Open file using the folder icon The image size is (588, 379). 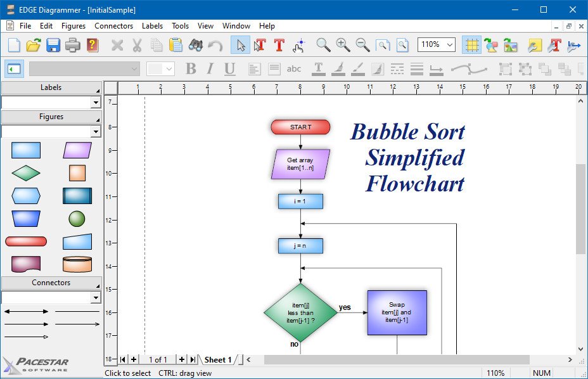coord(33,45)
